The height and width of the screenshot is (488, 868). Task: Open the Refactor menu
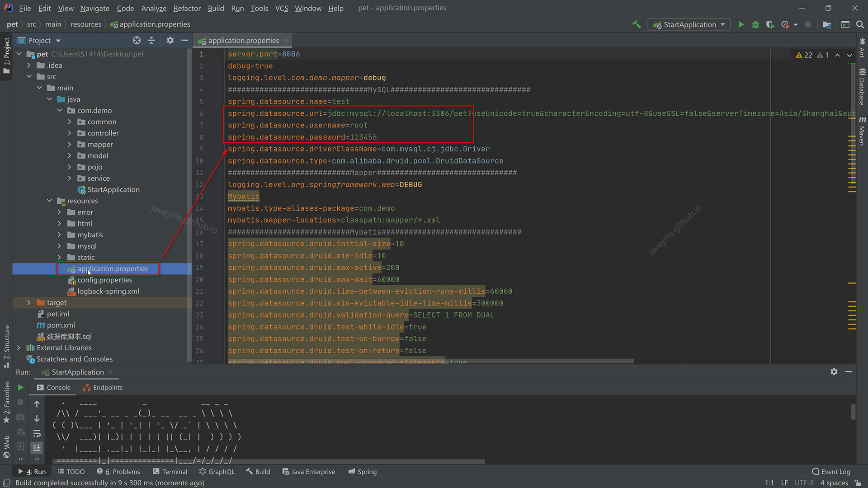(187, 8)
